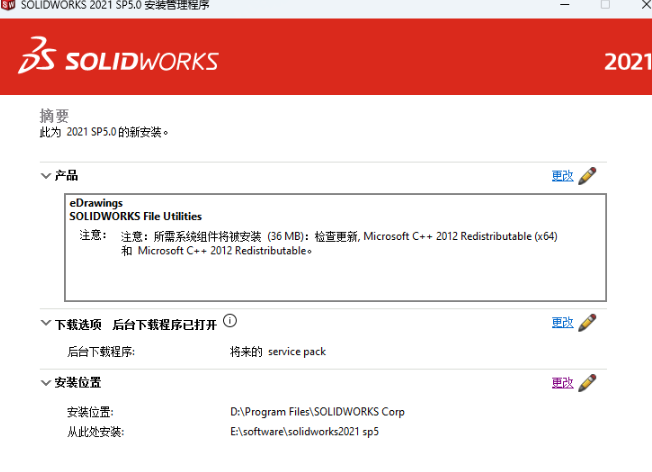This screenshot has width=652, height=472.
Task: Click the 更改 link for 安装位置
Action: click(562, 383)
